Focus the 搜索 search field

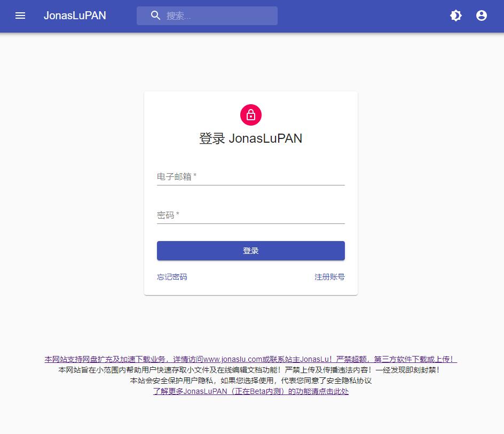pos(207,15)
